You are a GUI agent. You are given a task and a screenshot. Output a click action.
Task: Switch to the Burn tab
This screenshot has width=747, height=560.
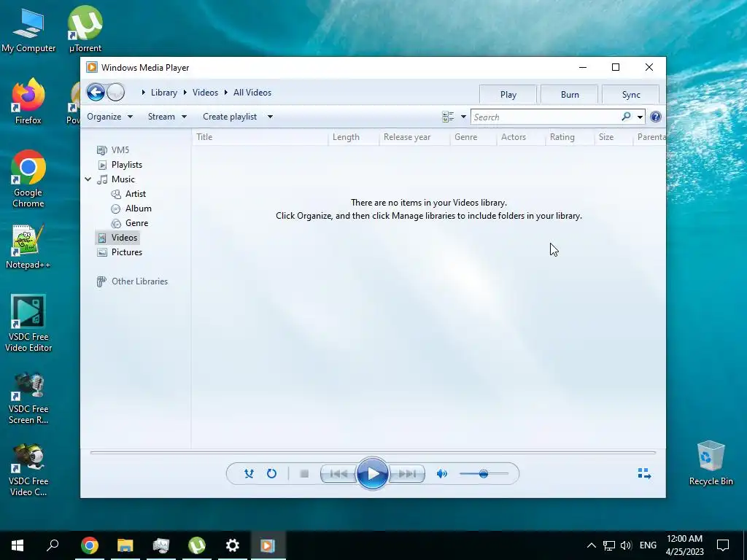569,94
